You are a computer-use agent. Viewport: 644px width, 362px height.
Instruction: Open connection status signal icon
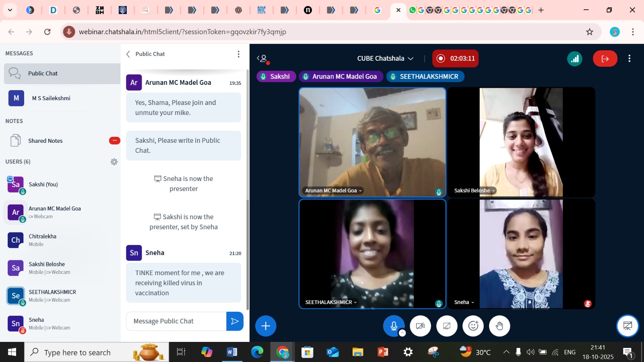click(x=575, y=59)
